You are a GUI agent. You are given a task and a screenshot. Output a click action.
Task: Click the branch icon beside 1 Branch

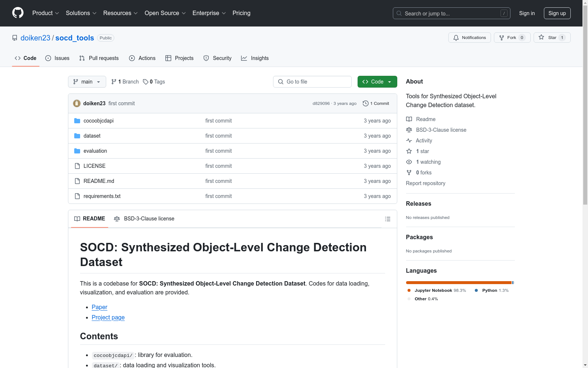(114, 82)
